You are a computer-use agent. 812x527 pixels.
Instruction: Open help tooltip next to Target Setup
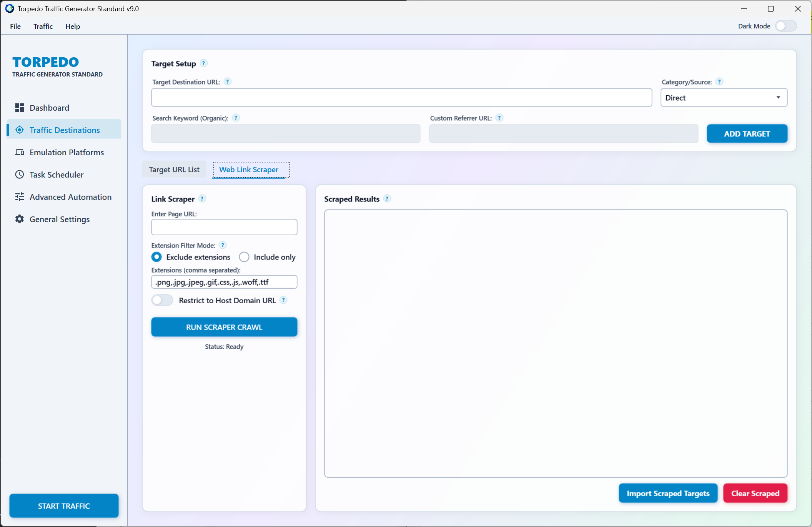(204, 63)
